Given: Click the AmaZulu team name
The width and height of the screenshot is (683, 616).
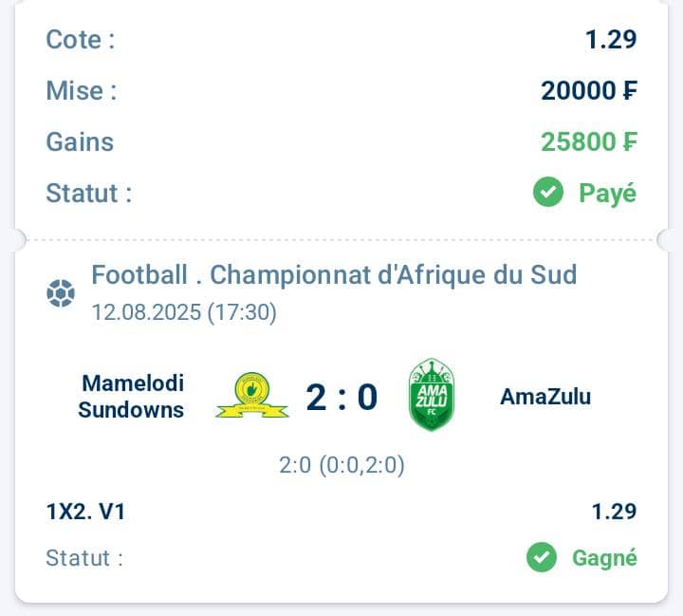Looking at the screenshot, I should pos(545,397).
